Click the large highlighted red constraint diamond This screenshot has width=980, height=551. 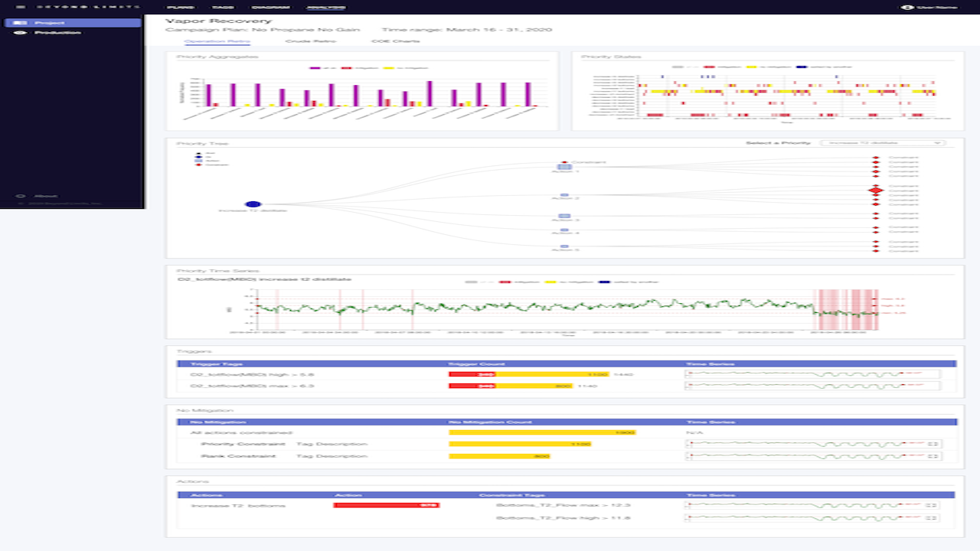(876, 190)
